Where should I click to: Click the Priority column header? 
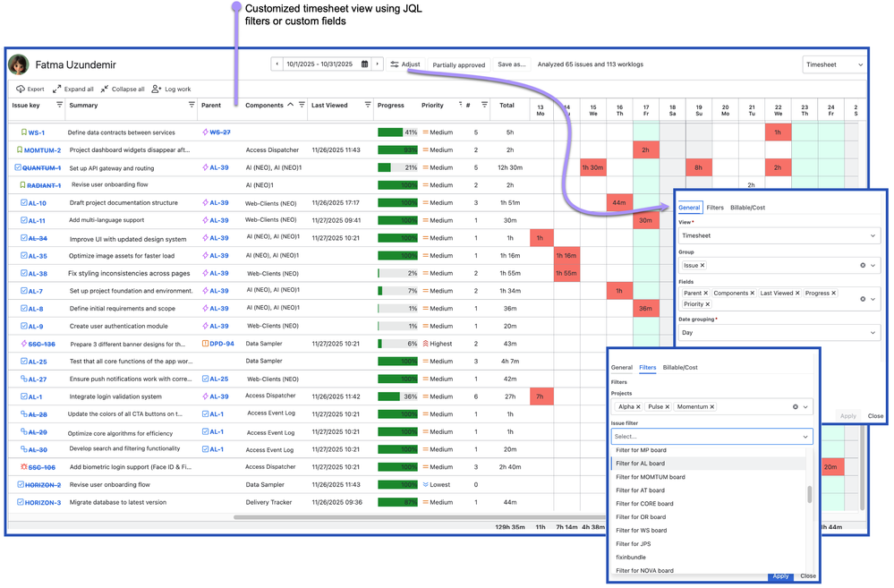tap(432, 106)
